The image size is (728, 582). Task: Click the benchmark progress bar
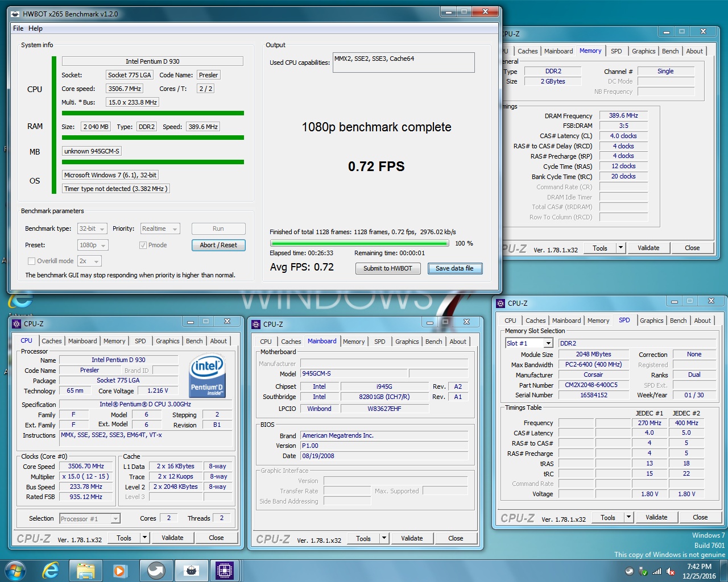pos(359,243)
